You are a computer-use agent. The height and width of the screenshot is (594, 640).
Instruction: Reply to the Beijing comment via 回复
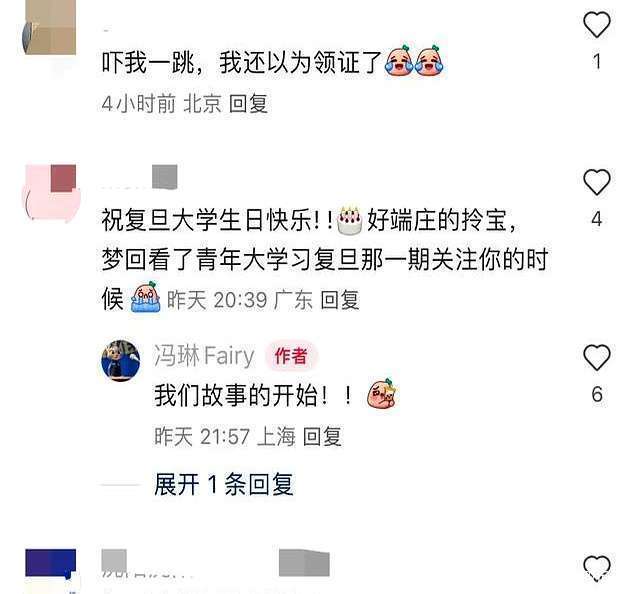coord(248,104)
